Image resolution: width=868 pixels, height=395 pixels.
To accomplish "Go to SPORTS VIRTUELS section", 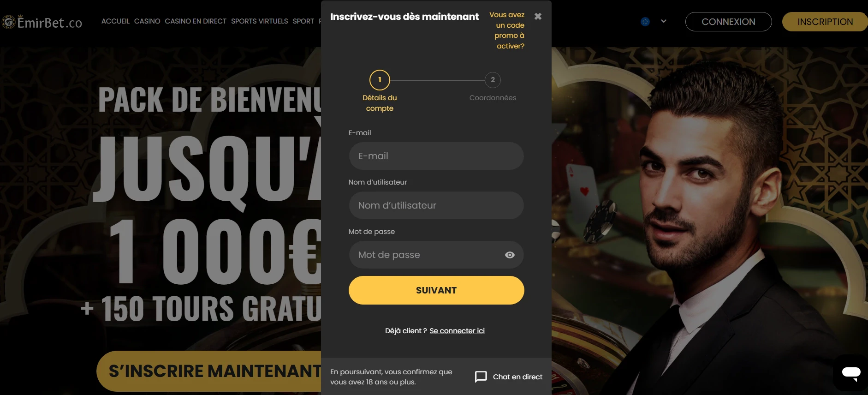I will (x=259, y=21).
